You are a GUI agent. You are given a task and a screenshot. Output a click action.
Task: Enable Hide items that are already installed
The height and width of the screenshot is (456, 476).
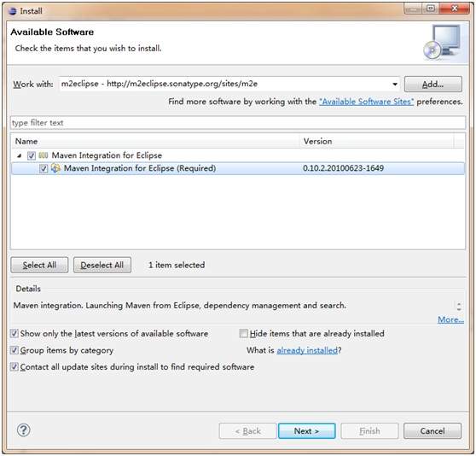[244, 334]
